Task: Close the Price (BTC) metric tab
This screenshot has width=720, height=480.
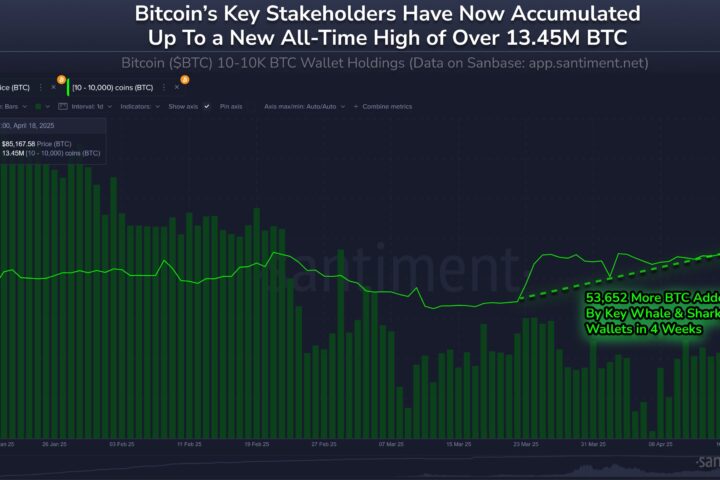Action: [53, 87]
